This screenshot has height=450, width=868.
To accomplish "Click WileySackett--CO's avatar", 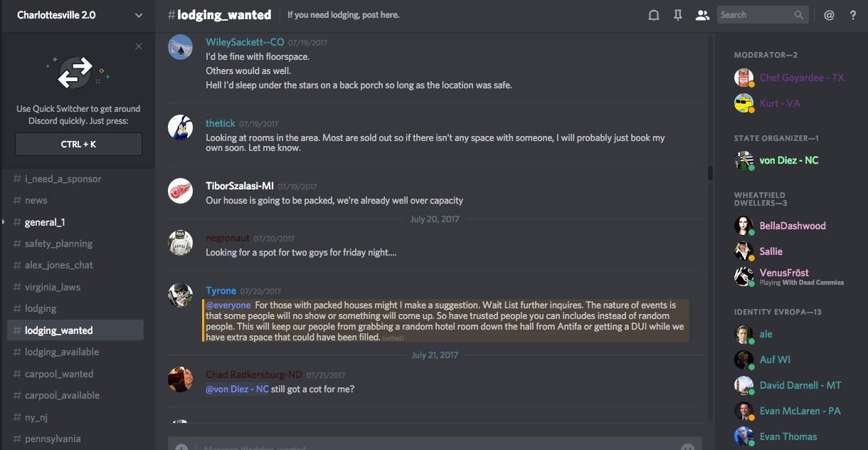I will 180,48.
